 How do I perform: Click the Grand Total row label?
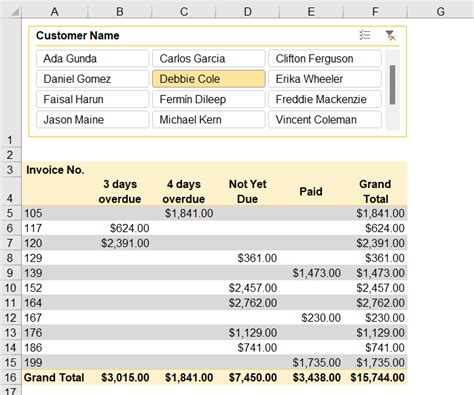click(55, 377)
